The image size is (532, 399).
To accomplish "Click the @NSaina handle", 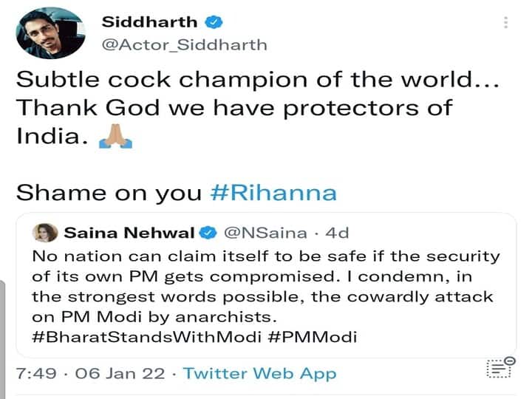I will click(265, 233).
